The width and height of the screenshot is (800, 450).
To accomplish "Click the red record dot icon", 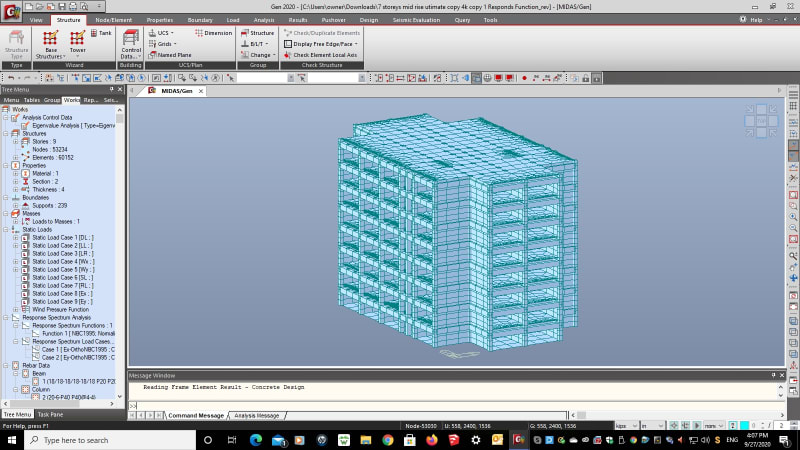I will click(524, 78).
